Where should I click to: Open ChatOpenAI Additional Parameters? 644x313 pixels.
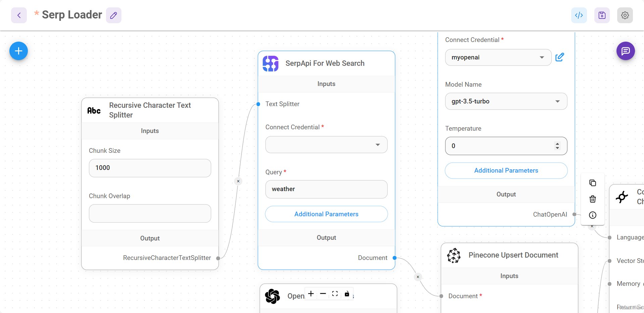tap(506, 171)
